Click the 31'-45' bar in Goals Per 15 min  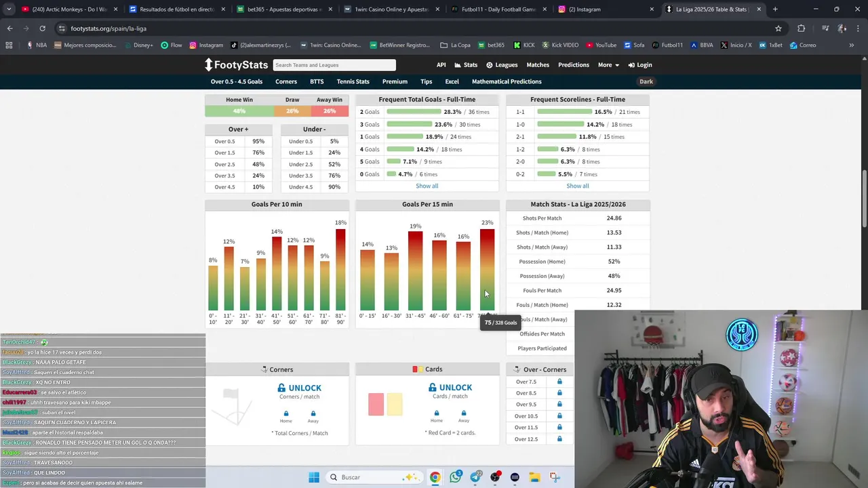(415, 271)
